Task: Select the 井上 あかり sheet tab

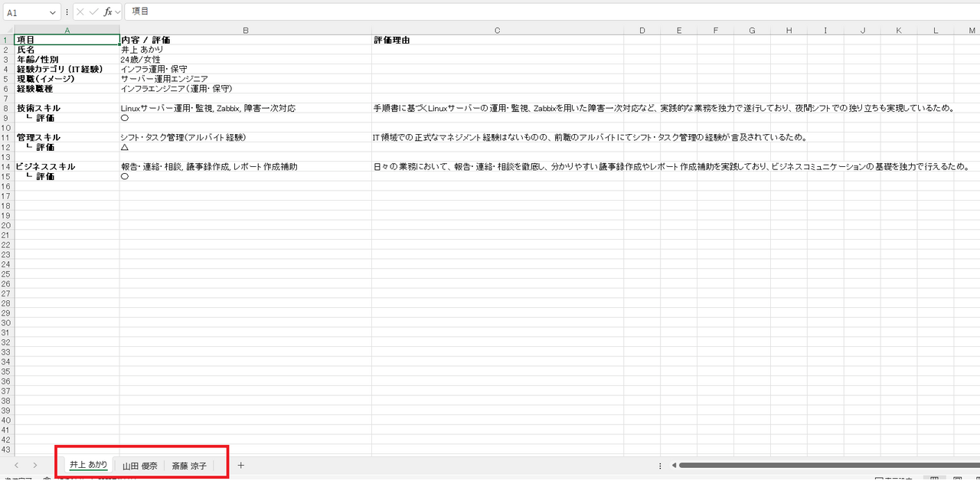Action: (x=88, y=465)
